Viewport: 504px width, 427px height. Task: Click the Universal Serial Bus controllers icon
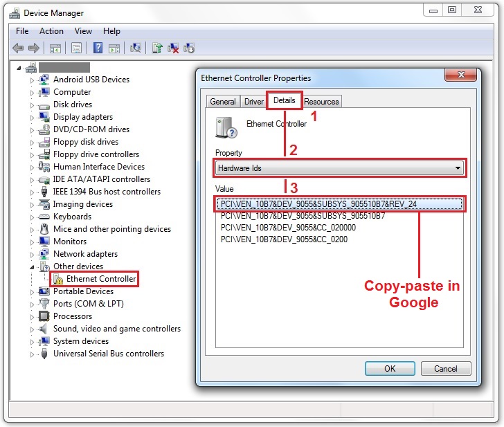click(44, 354)
